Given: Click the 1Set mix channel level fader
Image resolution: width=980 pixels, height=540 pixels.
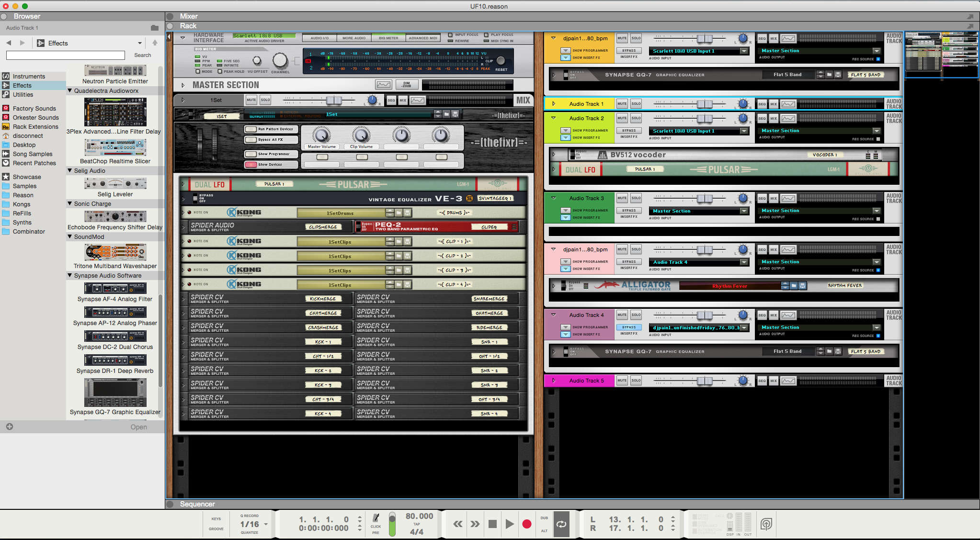Looking at the screenshot, I should click(x=334, y=100).
